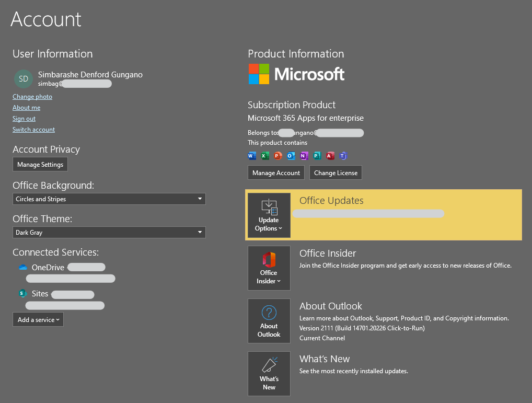
Task: Click the Change License button
Action: [x=336, y=172]
